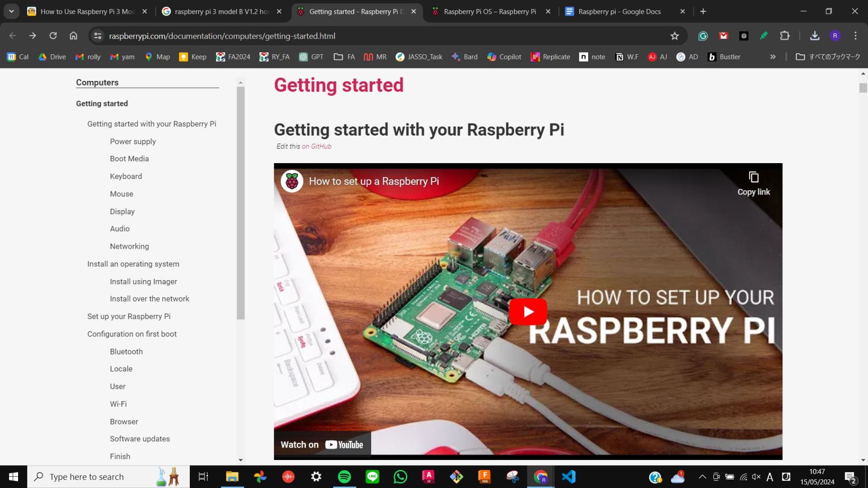Bookmark this page with the star icon
The image size is (868, 488).
pos(674,36)
